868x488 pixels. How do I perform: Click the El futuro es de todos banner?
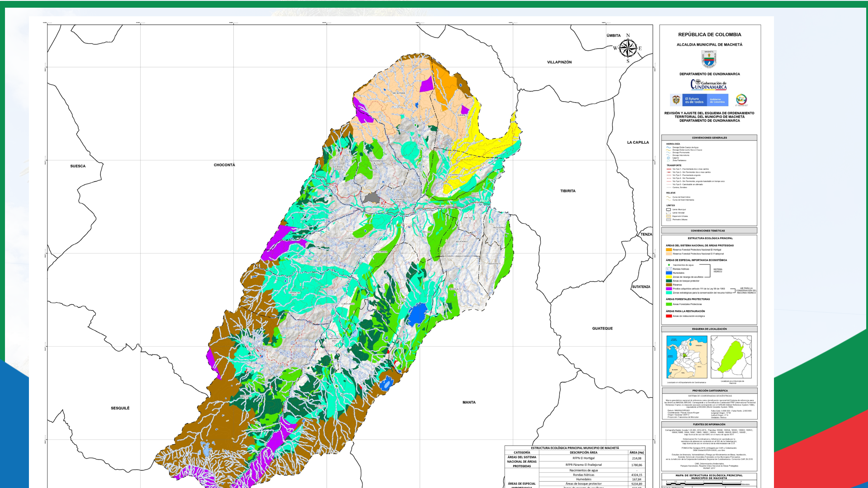coord(694,100)
